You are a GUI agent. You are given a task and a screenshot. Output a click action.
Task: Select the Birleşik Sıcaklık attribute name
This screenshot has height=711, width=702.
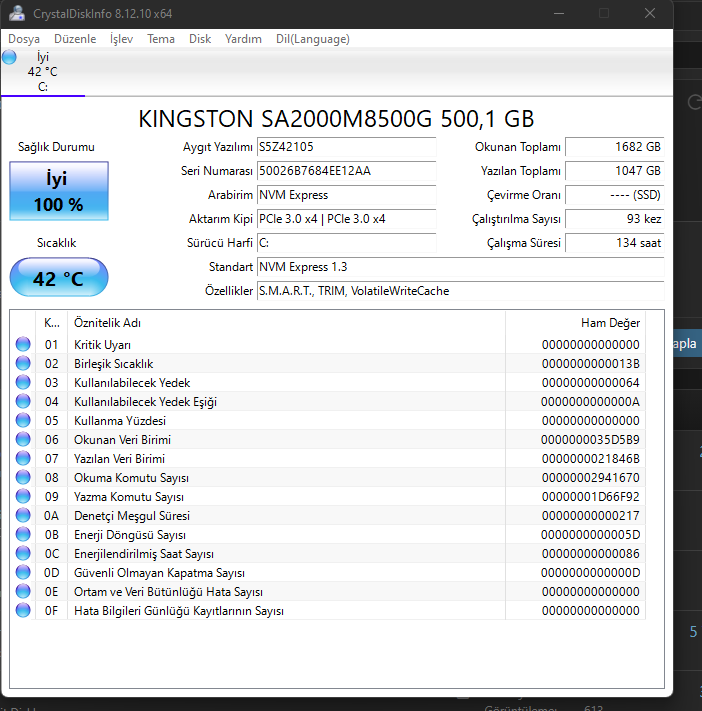pyautogui.click(x=113, y=364)
